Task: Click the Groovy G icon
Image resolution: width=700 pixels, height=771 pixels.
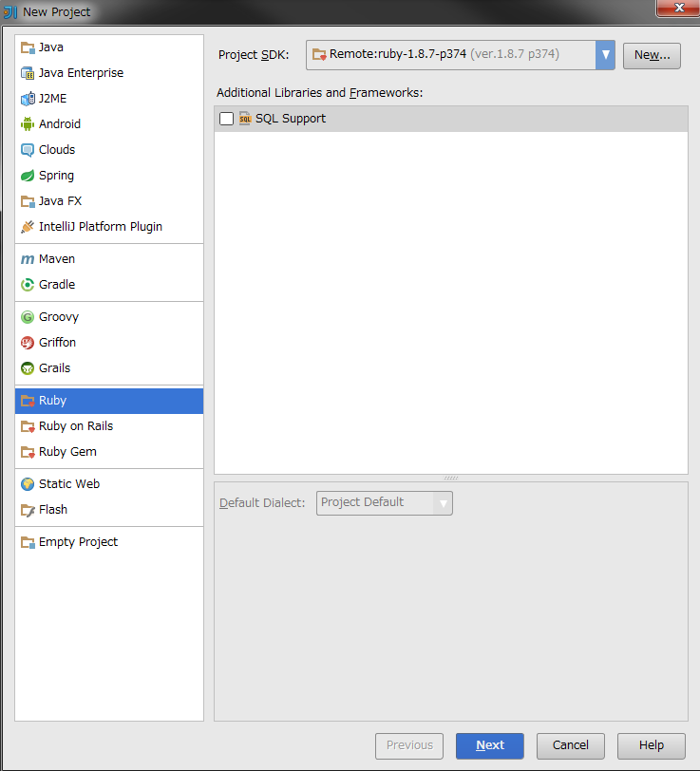Action: click(x=28, y=317)
